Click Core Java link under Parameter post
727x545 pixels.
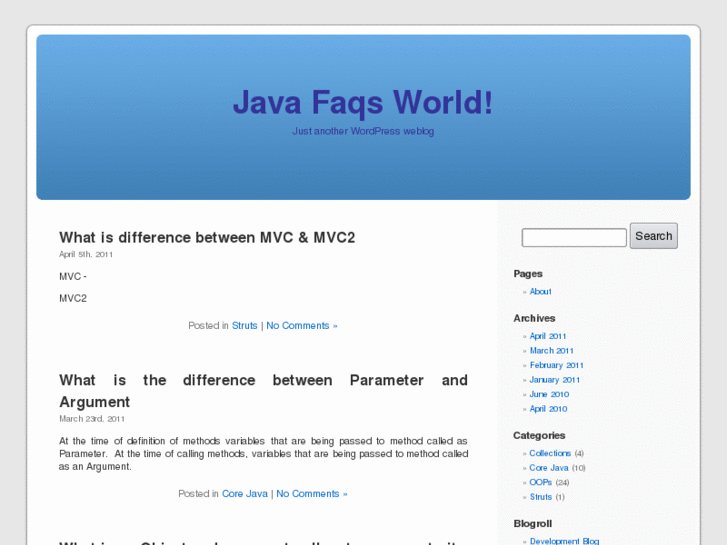click(245, 494)
